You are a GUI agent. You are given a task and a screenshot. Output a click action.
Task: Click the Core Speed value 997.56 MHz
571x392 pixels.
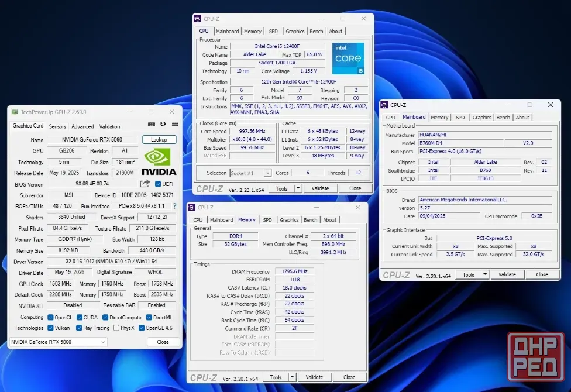click(252, 131)
